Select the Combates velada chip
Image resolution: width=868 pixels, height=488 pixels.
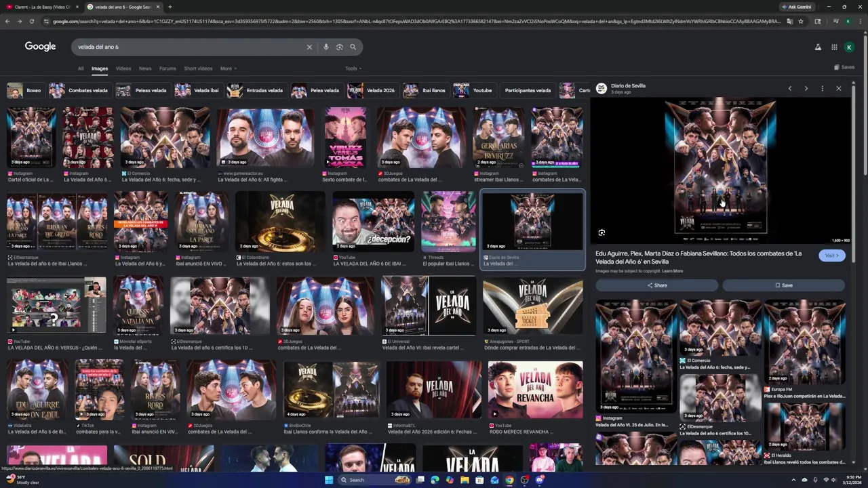(79, 90)
